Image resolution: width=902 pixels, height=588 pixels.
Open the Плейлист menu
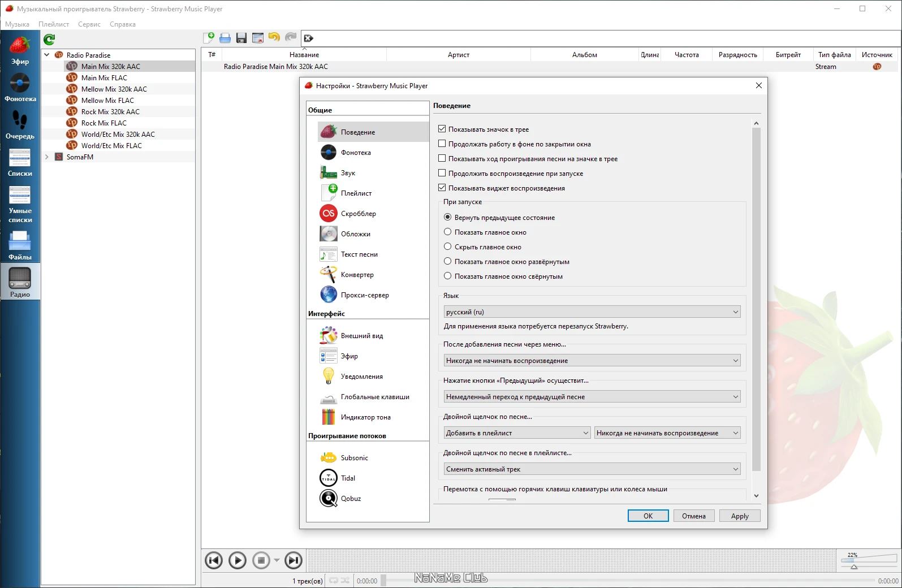(54, 24)
